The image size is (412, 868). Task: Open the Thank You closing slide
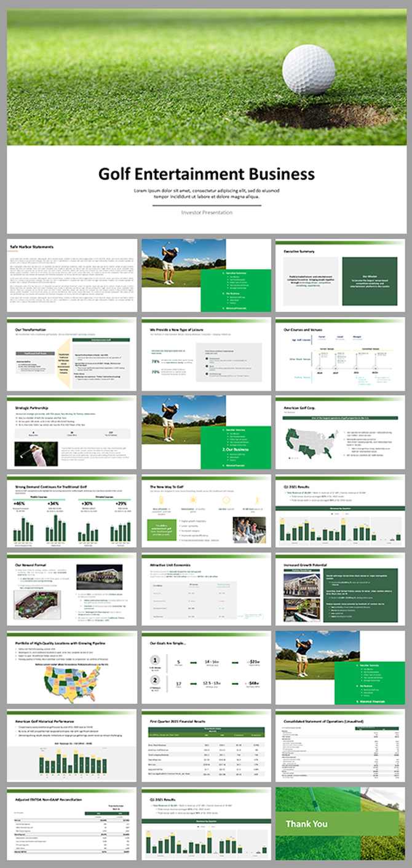[340, 824]
